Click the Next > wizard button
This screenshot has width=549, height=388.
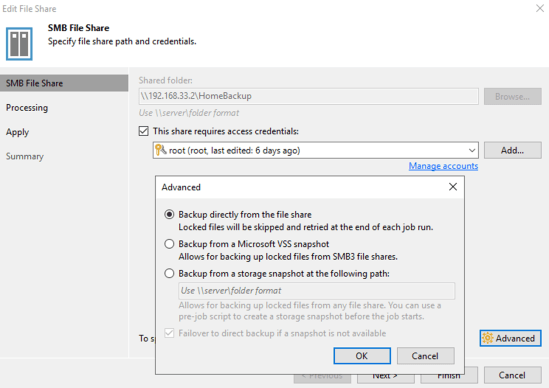point(385,379)
